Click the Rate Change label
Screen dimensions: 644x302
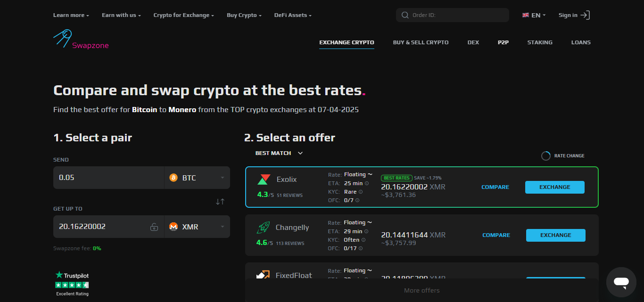coord(569,156)
